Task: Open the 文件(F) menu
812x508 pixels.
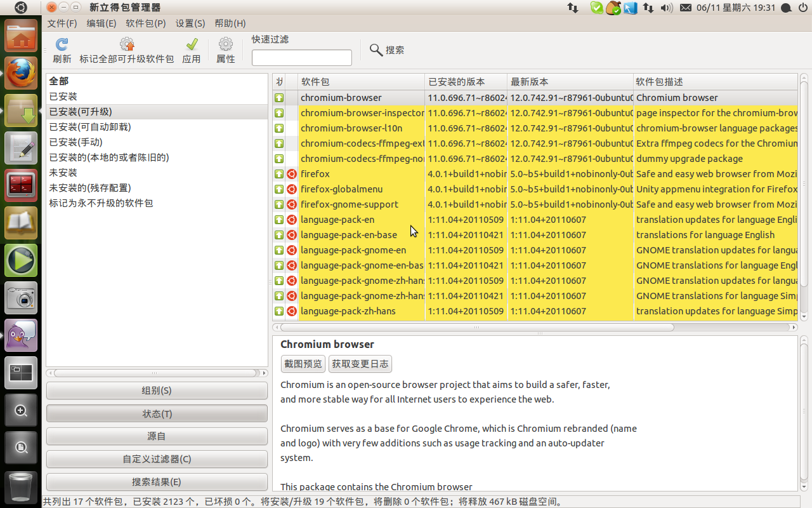Action: click(62, 23)
